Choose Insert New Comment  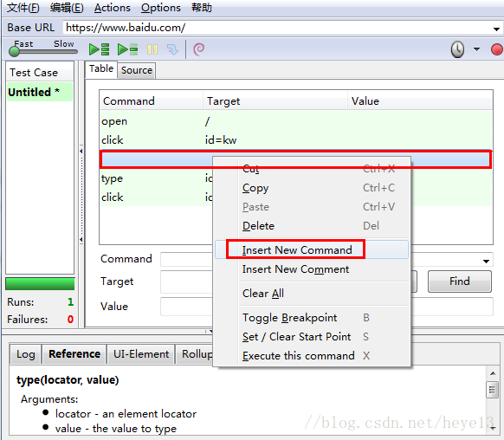pos(312,269)
